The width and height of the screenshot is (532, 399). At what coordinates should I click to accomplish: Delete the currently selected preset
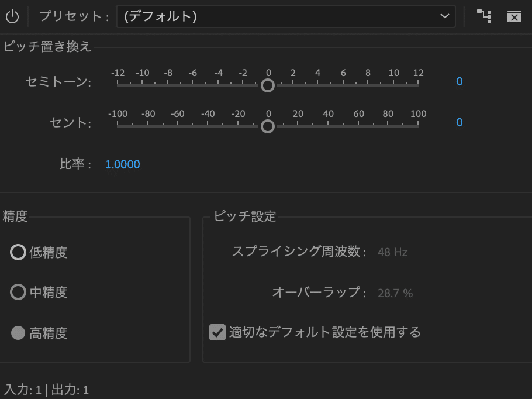[x=514, y=16]
